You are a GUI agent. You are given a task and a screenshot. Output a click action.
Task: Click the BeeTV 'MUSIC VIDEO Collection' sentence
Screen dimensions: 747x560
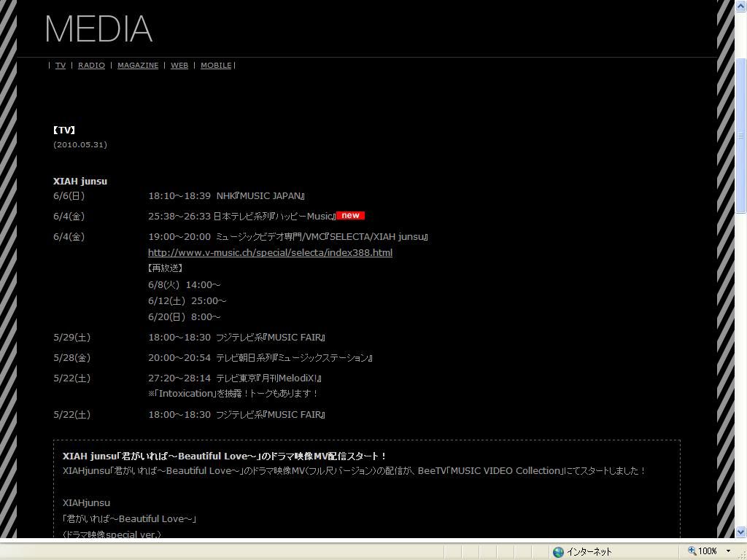(x=354, y=471)
